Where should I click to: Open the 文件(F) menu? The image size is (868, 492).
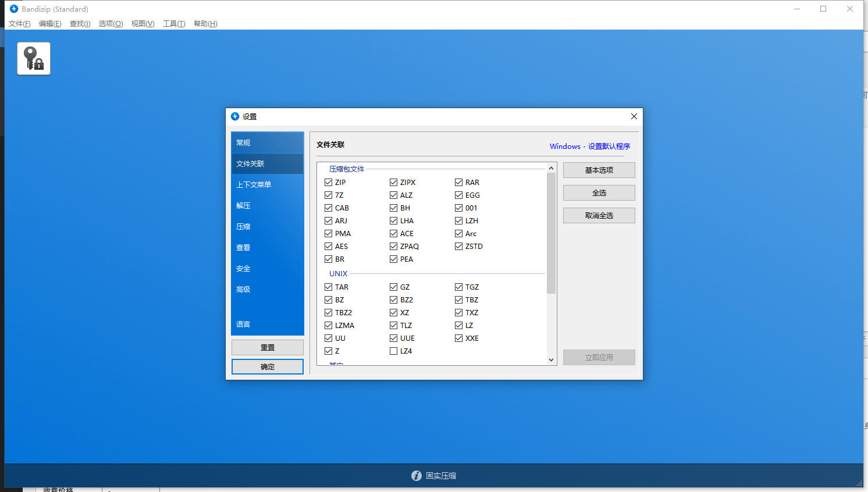coord(19,24)
